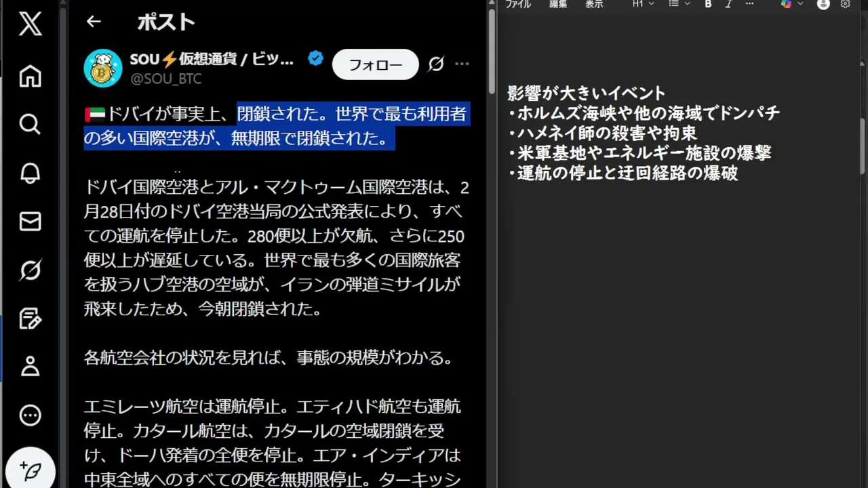Click the フォロー button

(376, 64)
